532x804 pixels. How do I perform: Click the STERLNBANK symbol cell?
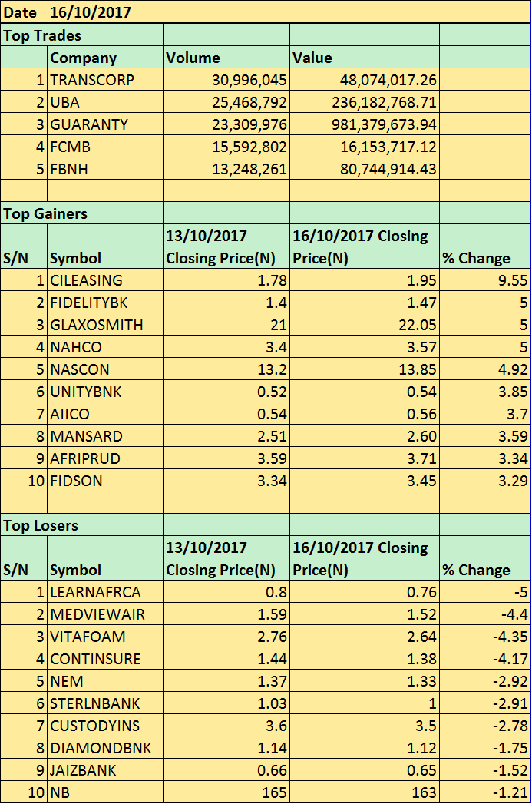[105, 703]
